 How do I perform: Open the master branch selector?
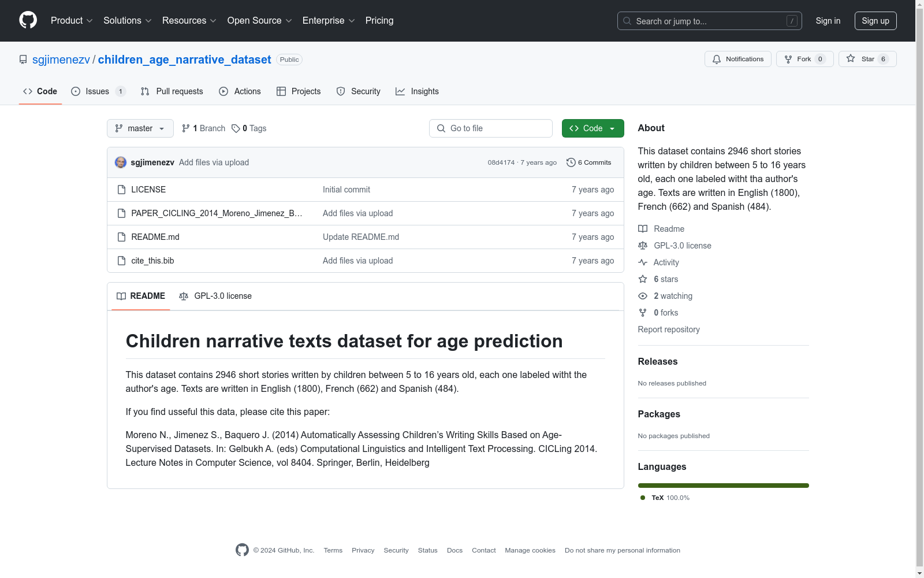point(140,128)
